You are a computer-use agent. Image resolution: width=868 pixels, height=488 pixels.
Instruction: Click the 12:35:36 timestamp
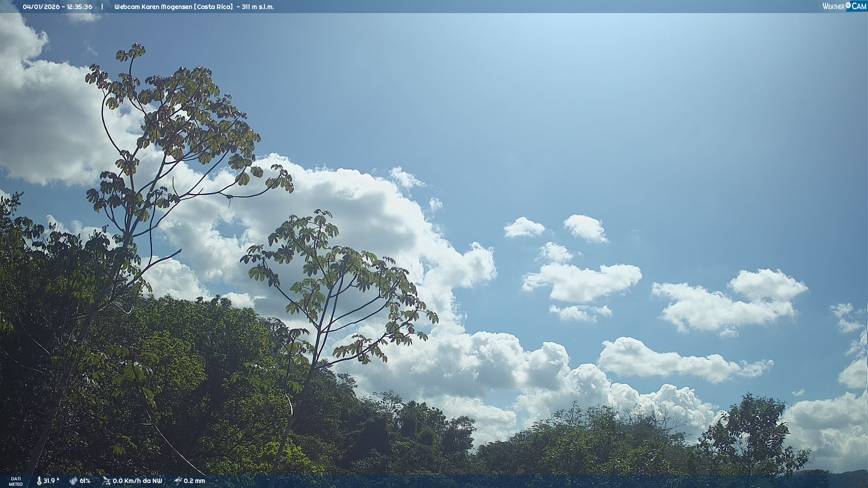click(80, 7)
